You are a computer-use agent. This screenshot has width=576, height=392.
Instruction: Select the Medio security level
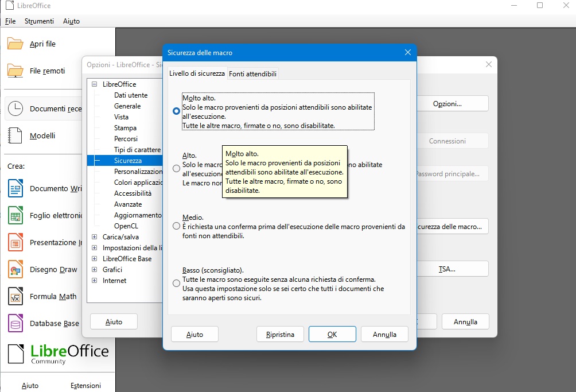coord(176,226)
